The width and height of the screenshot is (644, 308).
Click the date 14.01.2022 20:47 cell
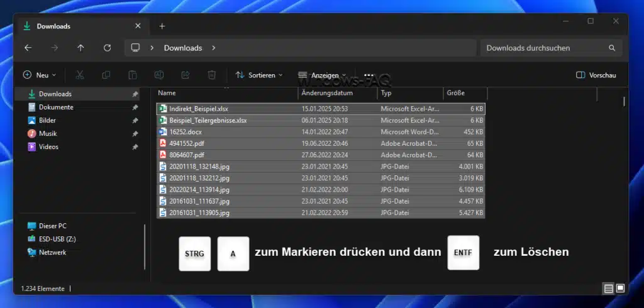pyautogui.click(x=325, y=132)
